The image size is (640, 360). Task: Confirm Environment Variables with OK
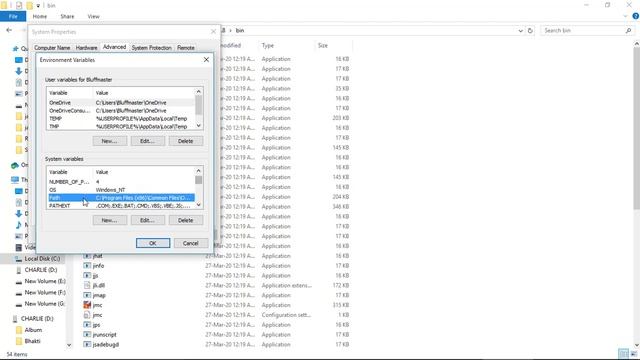[x=153, y=243]
